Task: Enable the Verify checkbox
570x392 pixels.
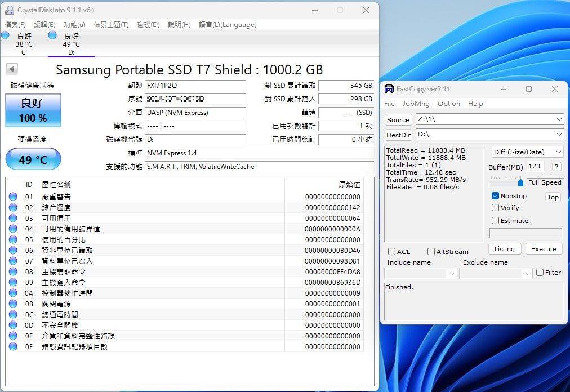Action: point(494,208)
